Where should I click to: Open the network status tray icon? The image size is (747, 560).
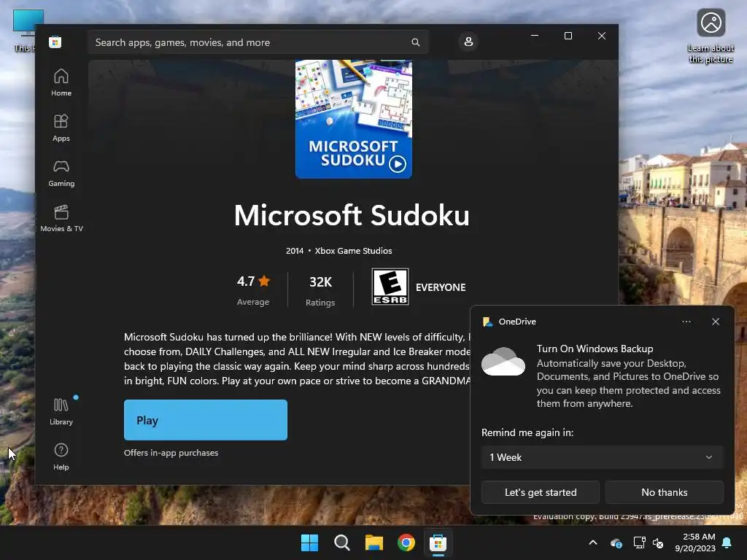click(639, 542)
